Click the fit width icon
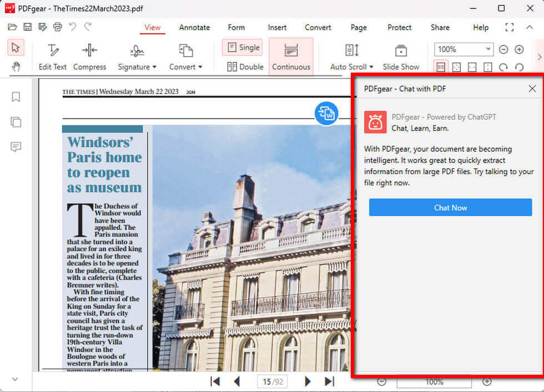Viewport: 544px width, 392px height. coord(472,67)
